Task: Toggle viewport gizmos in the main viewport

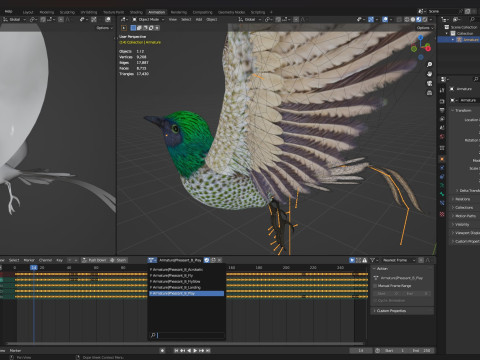Action: [371, 20]
